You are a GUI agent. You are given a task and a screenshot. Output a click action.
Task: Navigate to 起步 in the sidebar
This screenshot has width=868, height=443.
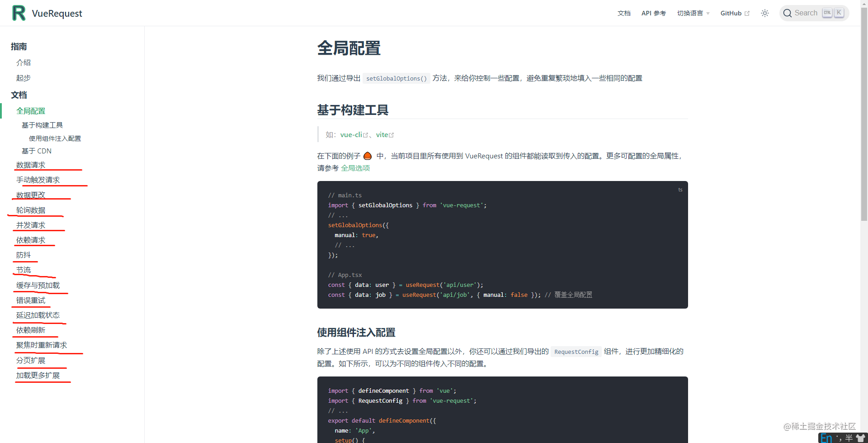(x=23, y=78)
